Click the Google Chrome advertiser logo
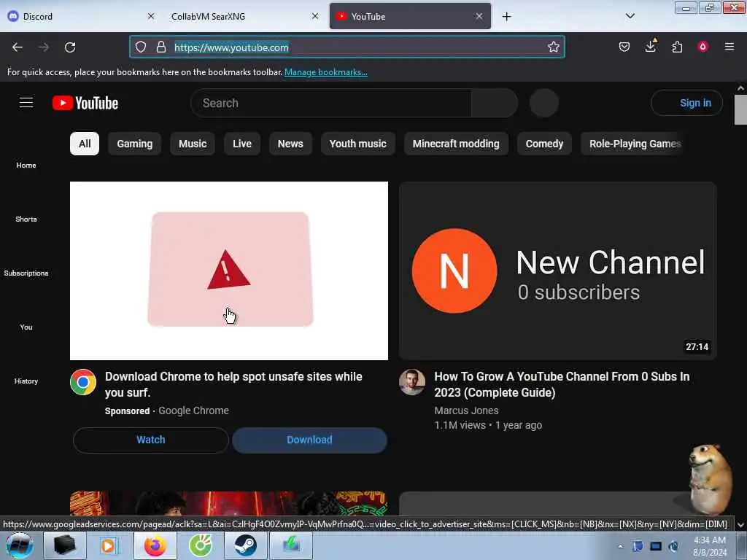This screenshot has height=560, width=747. coord(83,382)
